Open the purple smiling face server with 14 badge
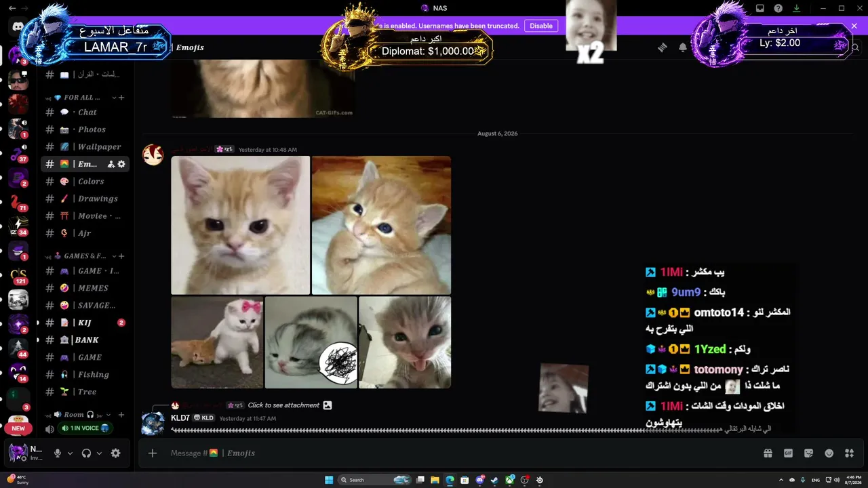Viewport: 868px width, 488px height. [x=18, y=372]
